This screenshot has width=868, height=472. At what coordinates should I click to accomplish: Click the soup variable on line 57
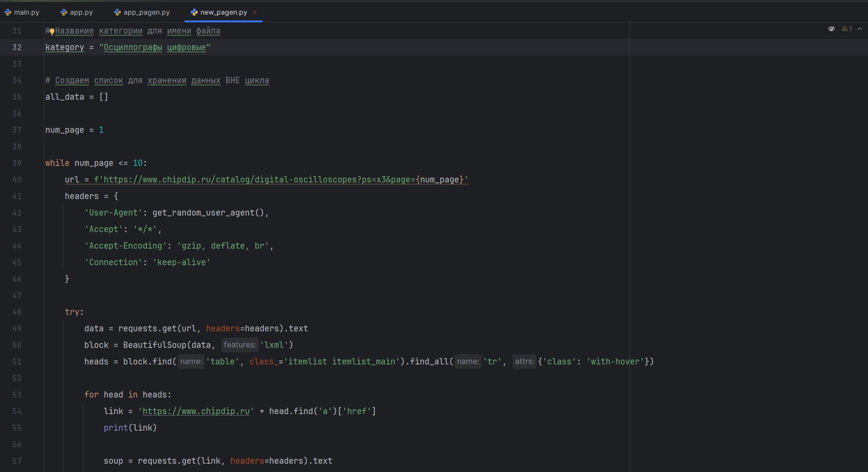(113, 461)
